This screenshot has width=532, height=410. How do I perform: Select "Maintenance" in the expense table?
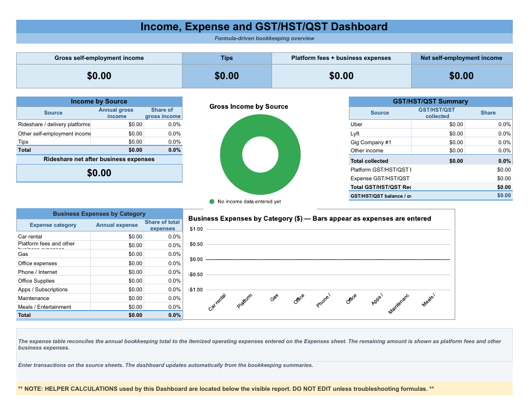(x=34, y=298)
